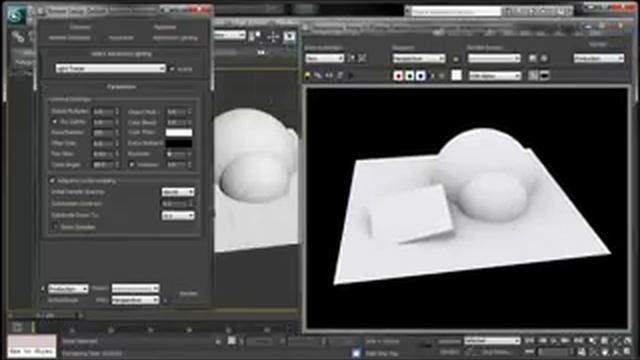Open Environment and Effects icon in render window
The height and width of the screenshot is (360, 640).
(x=544, y=58)
